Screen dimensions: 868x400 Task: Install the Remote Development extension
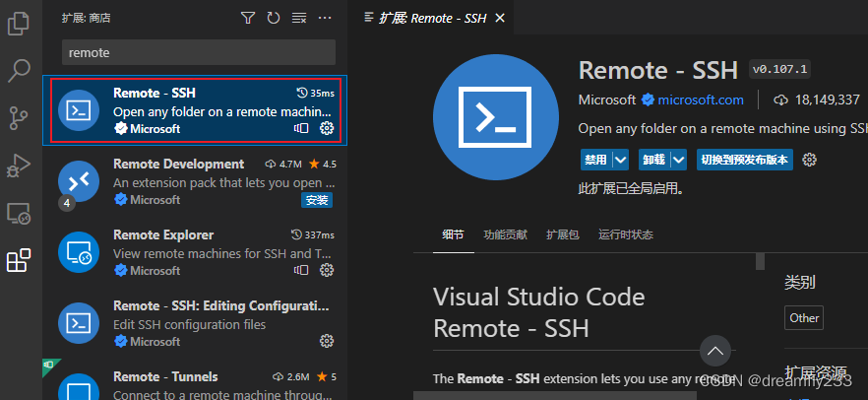pyautogui.click(x=317, y=200)
